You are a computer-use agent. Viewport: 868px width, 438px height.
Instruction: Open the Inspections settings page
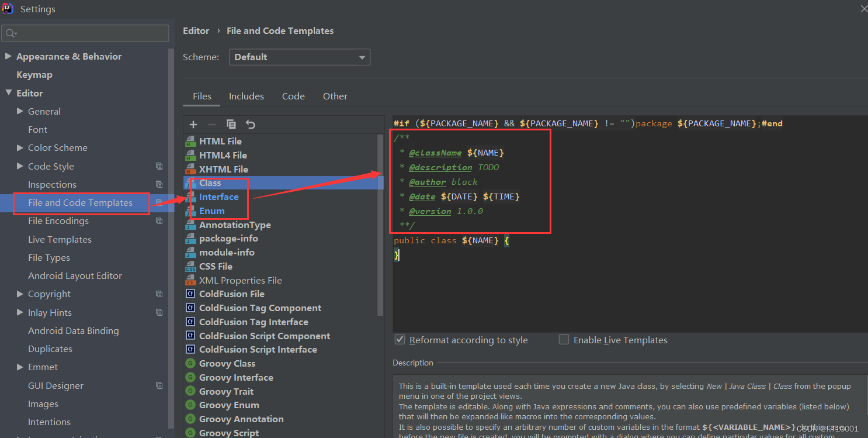click(52, 185)
